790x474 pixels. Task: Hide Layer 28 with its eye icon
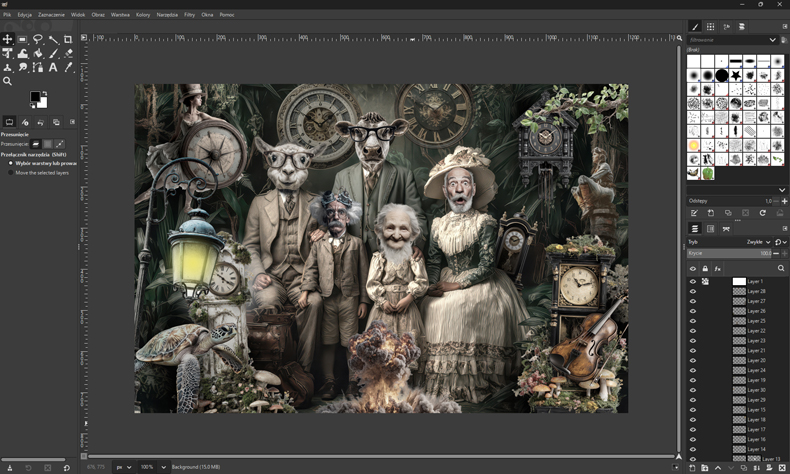coord(693,291)
